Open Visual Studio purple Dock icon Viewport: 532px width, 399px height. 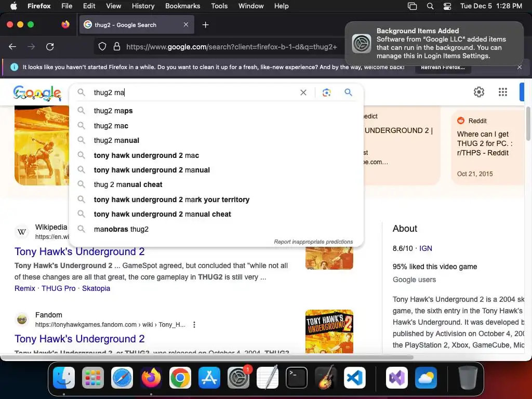coord(396,378)
